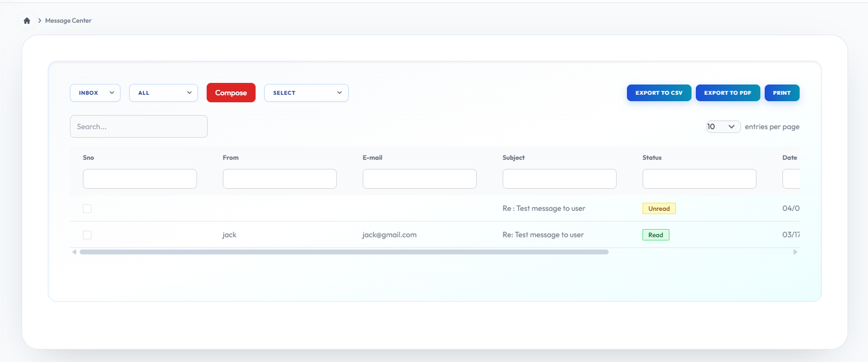Click the PRINT button

click(782, 93)
